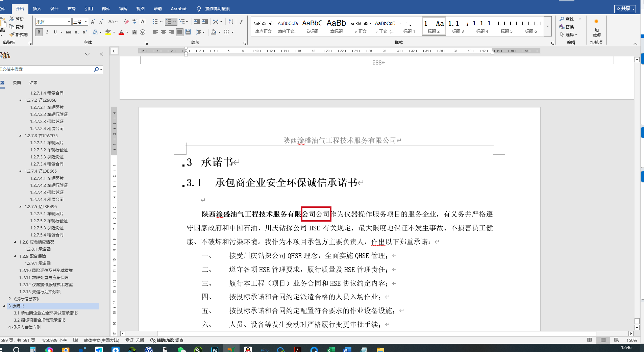Click the ruler tab selector button
The width and height of the screenshot is (644, 352).
click(114, 51)
